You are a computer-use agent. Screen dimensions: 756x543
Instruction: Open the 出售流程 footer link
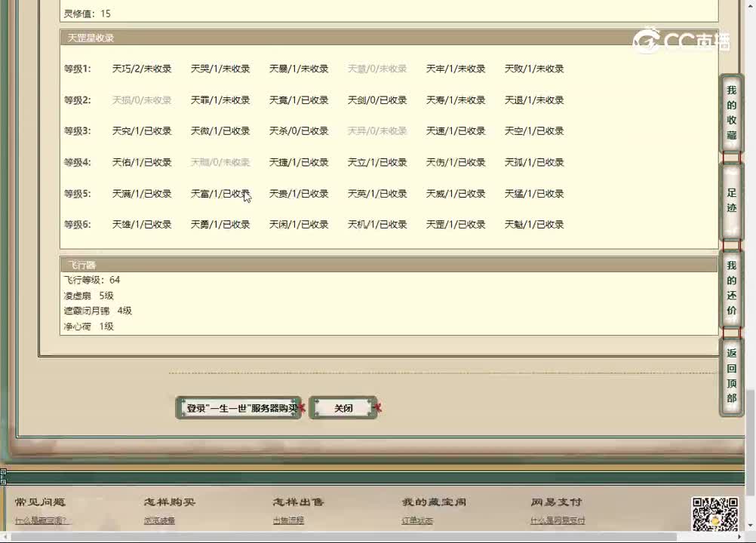tap(288, 520)
